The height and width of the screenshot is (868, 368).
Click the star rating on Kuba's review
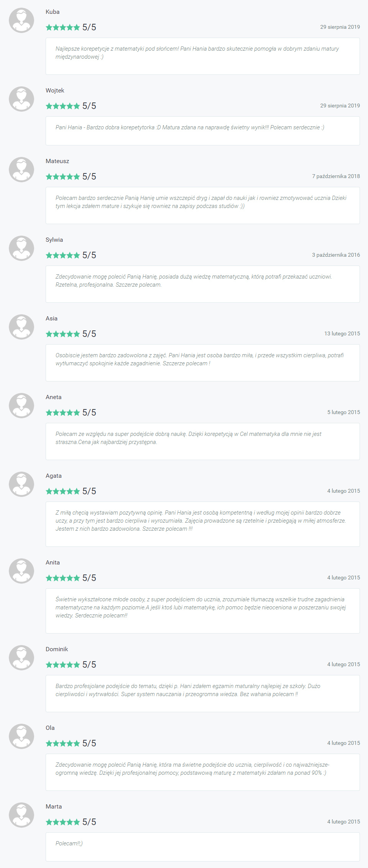pos(63,27)
